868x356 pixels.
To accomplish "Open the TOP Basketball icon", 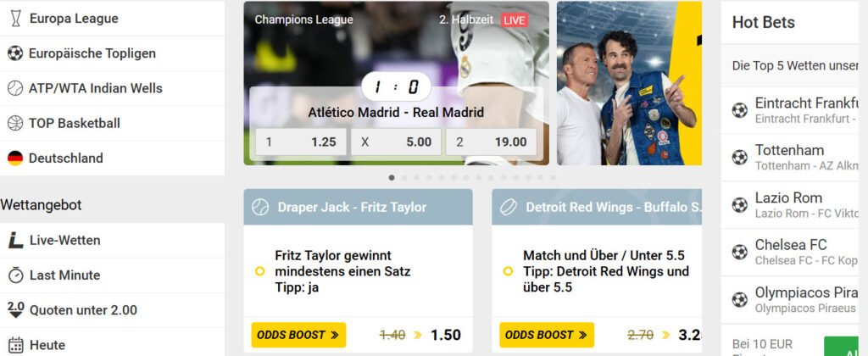I will coord(15,123).
